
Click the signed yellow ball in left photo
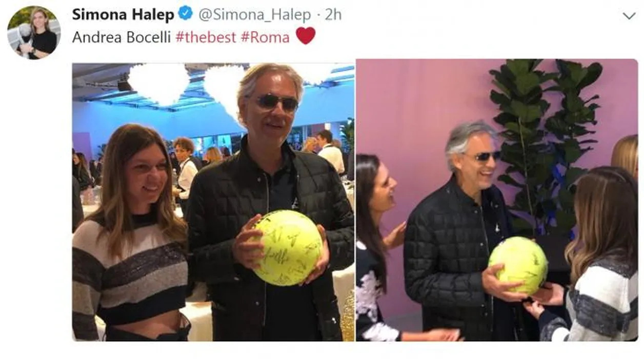(287, 247)
